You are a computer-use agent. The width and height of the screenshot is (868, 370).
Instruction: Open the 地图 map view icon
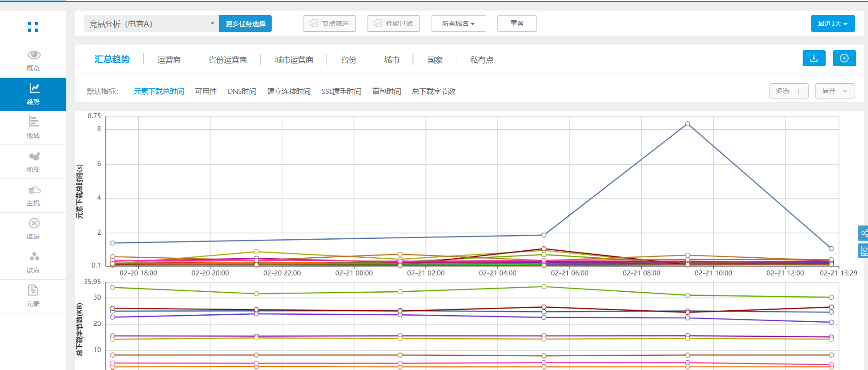[34, 156]
